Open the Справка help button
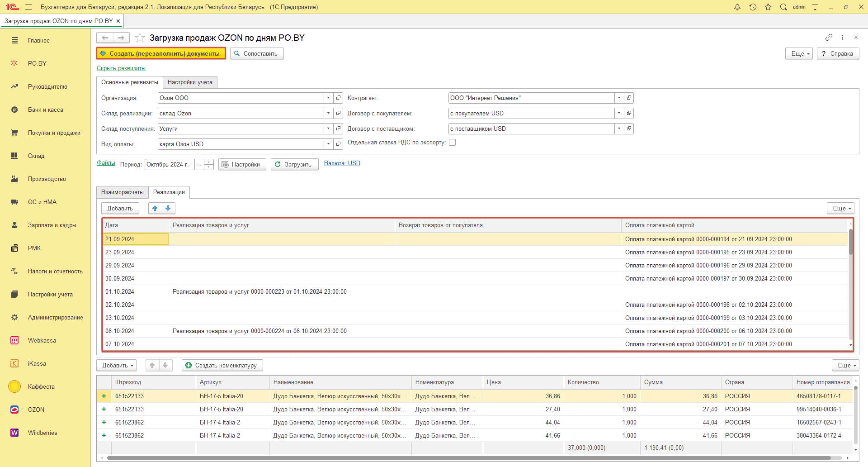Screen dimensions: 868x467 [838, 53]
